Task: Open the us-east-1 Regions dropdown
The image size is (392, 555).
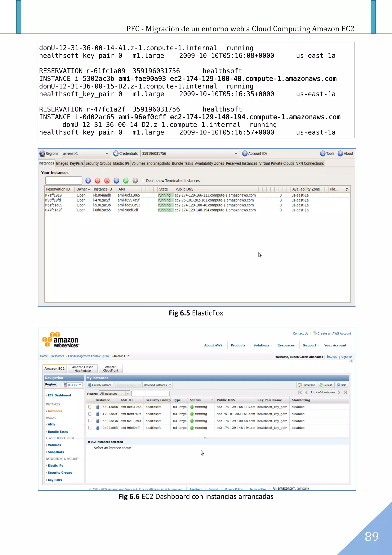Action: [x=86, y=153]
